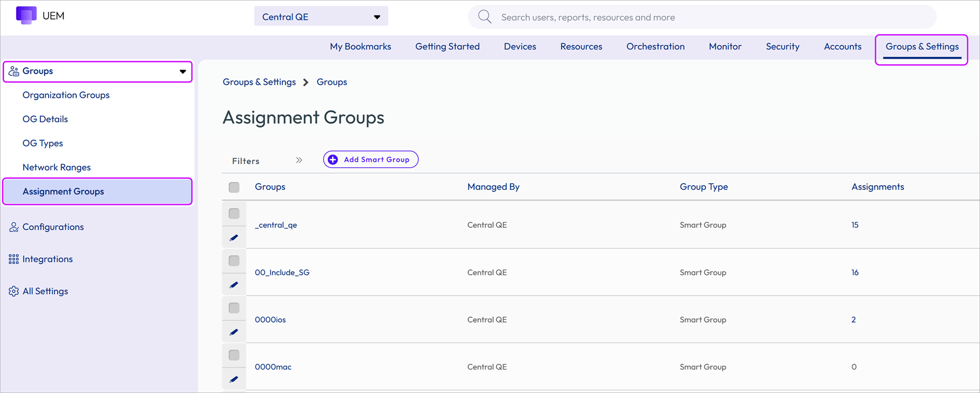Switch to the Accounts tab
This screenshot has width=980, height=393.
843,46
